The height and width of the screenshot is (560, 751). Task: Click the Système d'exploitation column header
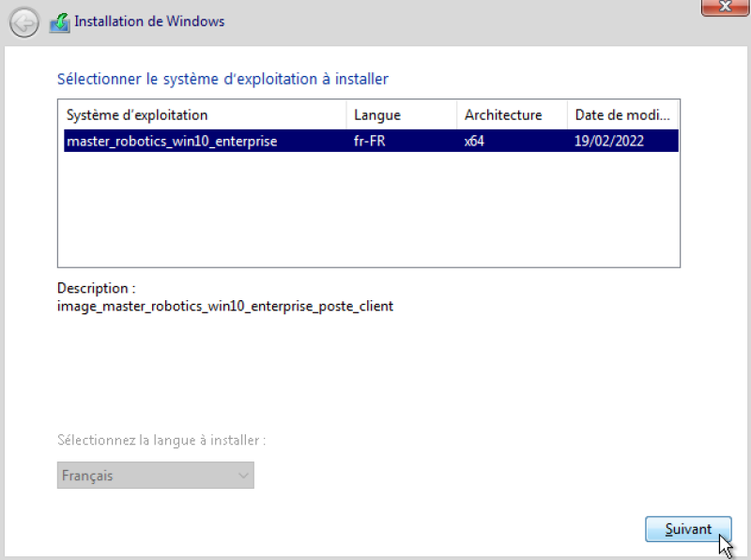205,114
